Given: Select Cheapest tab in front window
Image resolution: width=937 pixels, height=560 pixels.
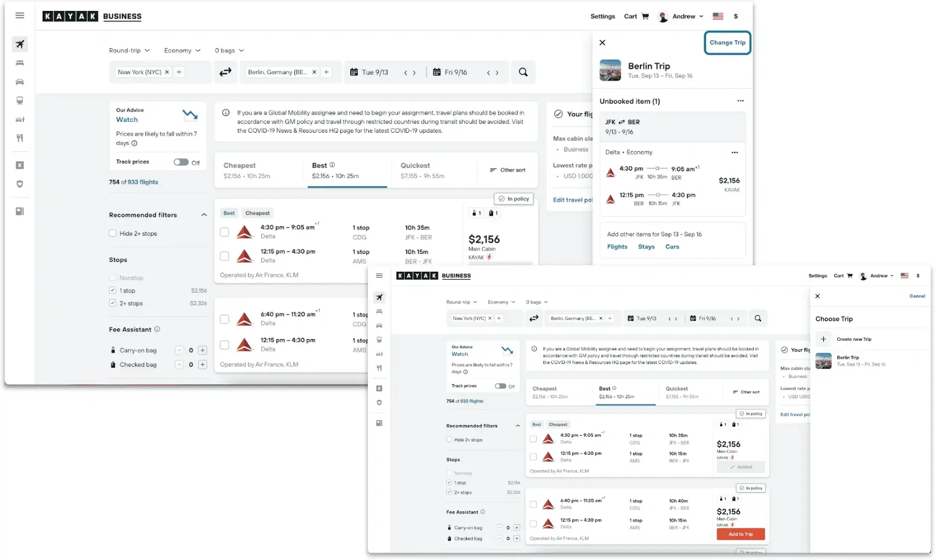Looking at the screenshot, I should point(559,393).
